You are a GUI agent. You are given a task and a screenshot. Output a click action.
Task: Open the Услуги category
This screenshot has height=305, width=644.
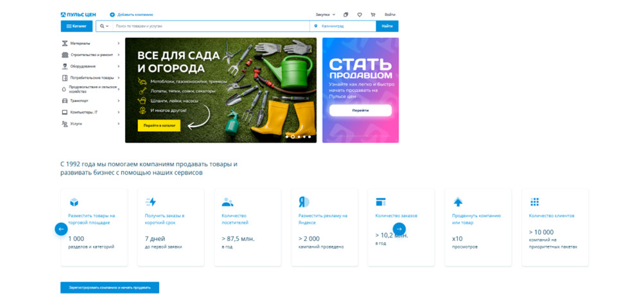pos(76,123)
